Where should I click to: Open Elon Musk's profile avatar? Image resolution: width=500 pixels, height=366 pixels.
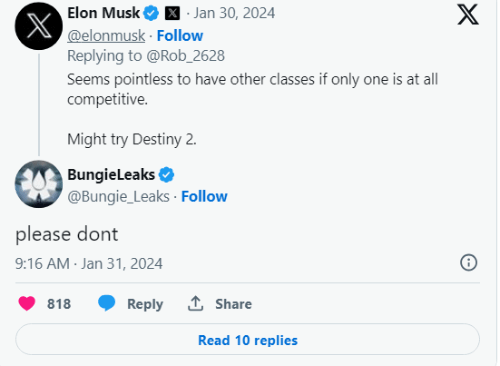pos(39,26)
